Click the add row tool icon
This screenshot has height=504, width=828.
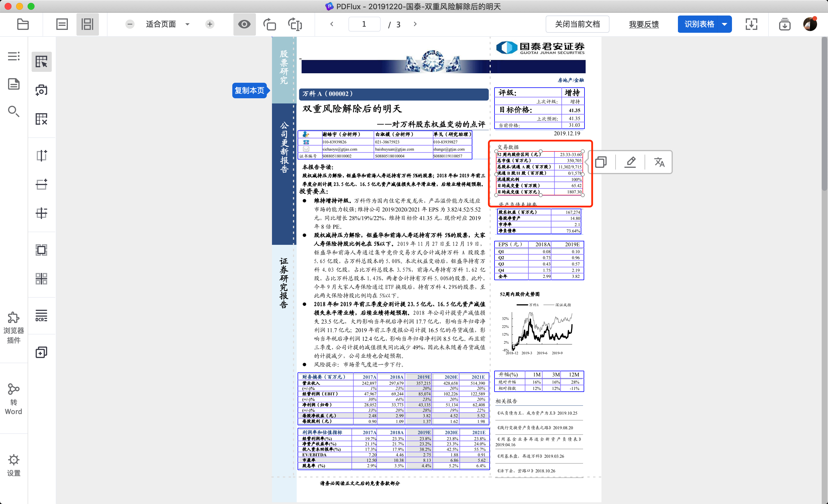(x=42, y=184)
